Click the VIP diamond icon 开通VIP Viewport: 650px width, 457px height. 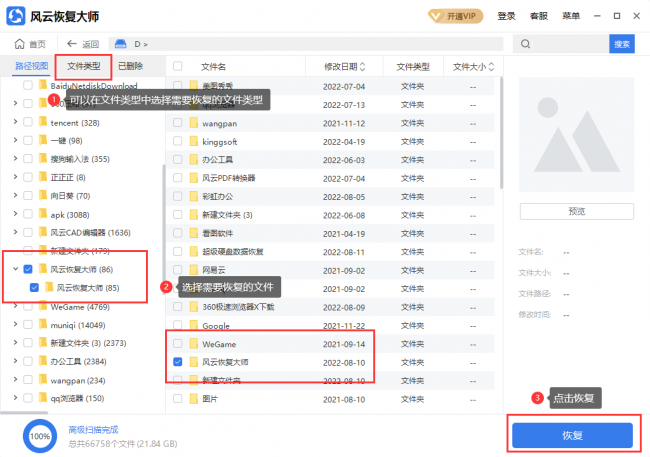[435, 17]
